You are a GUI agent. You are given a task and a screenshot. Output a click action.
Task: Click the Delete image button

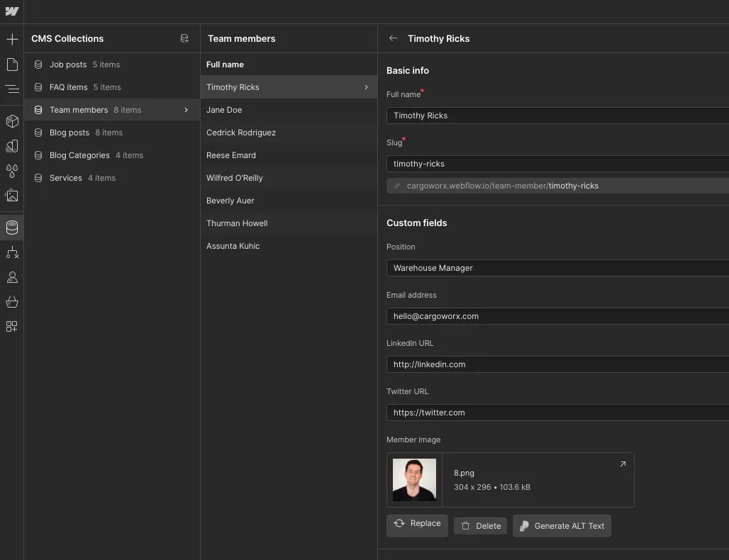pyautogui.click(x=480, y=526)
